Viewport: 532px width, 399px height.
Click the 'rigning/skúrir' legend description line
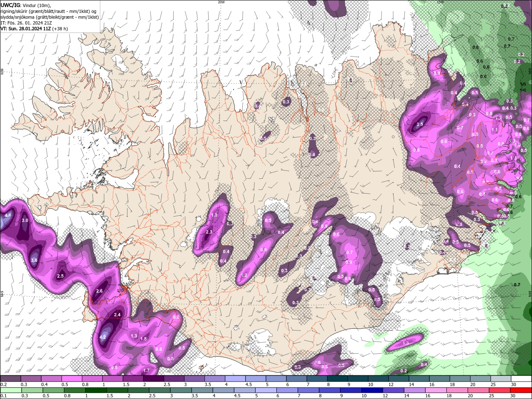pyautogui.click(x=49, y=11)
